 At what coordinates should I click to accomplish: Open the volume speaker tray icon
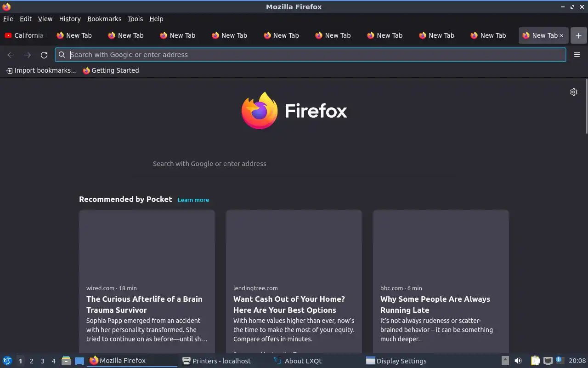518,361
